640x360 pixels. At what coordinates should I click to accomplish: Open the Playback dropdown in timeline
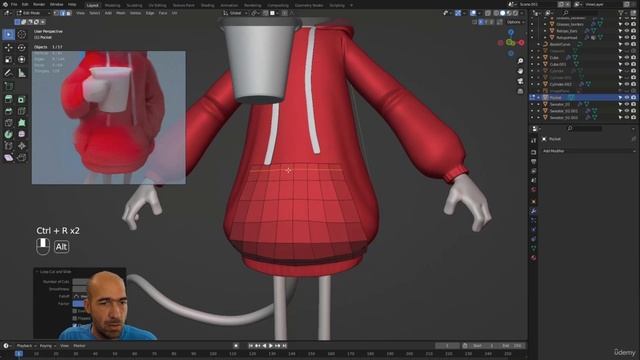(x=26, y=346)
